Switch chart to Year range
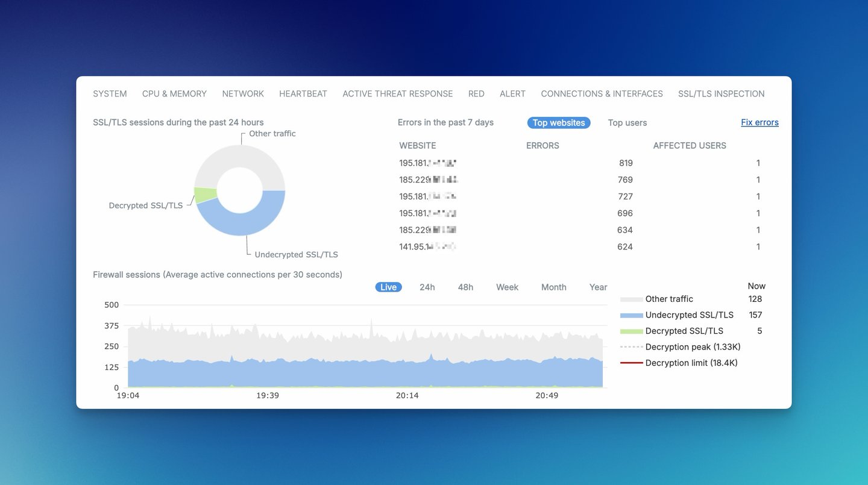Viewport: 868px width, 485px height. pos(598,287)
